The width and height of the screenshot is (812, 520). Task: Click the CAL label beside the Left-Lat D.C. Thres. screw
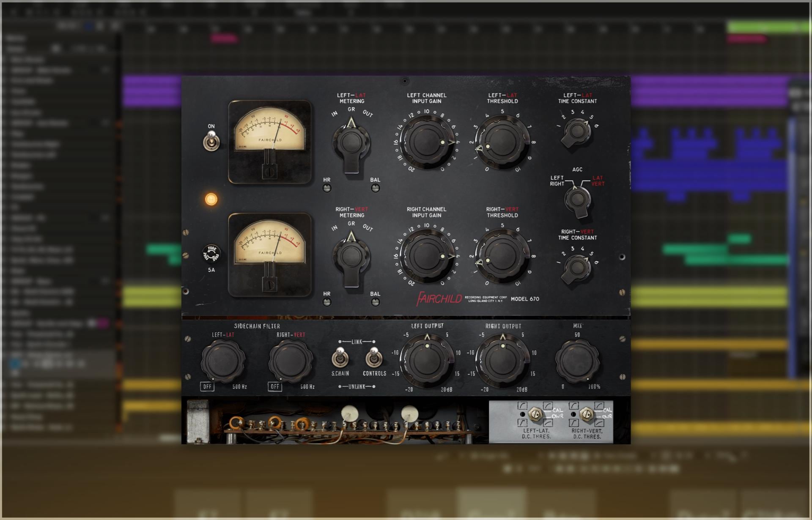(557, 410)
